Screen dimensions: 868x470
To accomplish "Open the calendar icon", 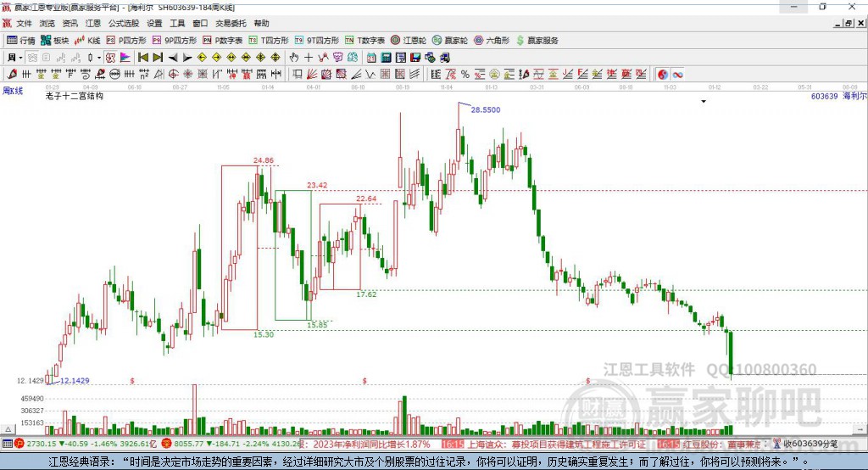I will click(371, 57).
